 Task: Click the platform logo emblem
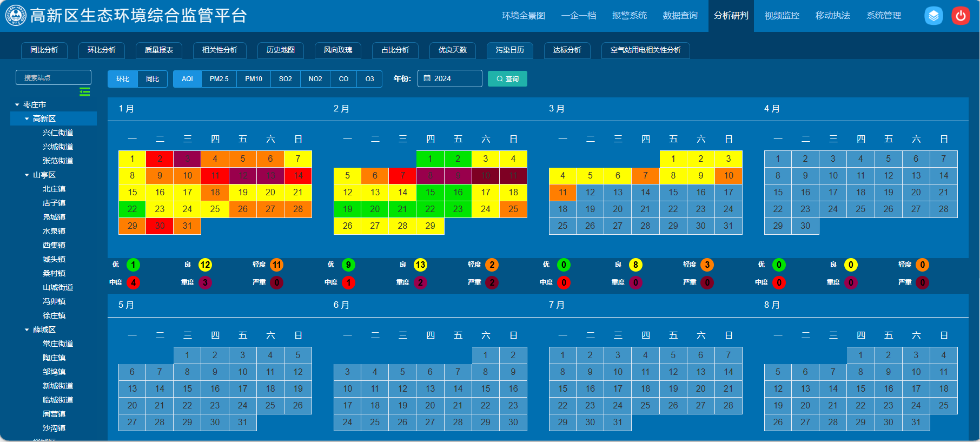click(x=16, y=15)
